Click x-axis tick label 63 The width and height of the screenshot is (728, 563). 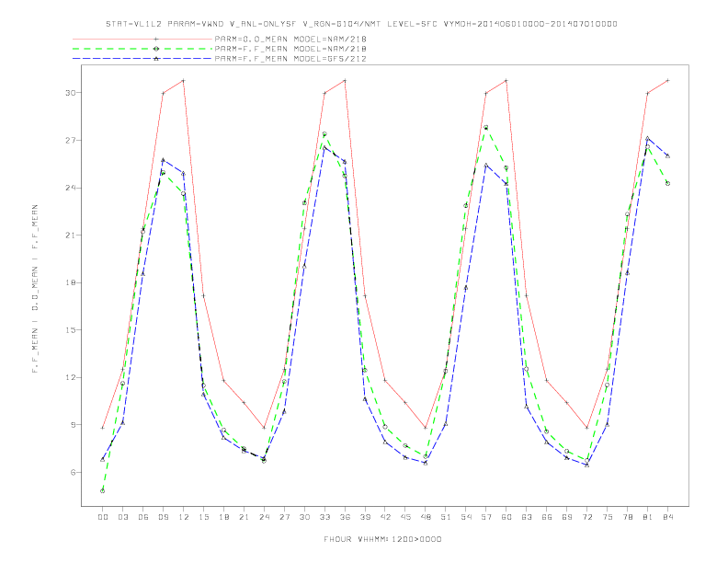(x=527, y=517)
